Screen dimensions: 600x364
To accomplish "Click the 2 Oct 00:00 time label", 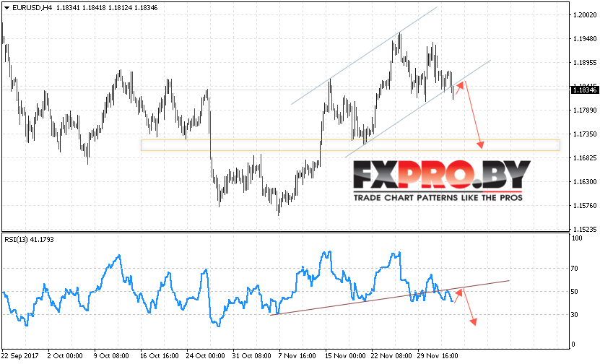I will tap(65, 356).
